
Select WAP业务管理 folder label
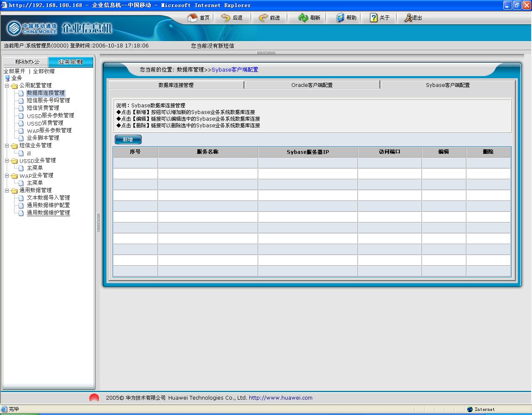click(x=36, y=175)
